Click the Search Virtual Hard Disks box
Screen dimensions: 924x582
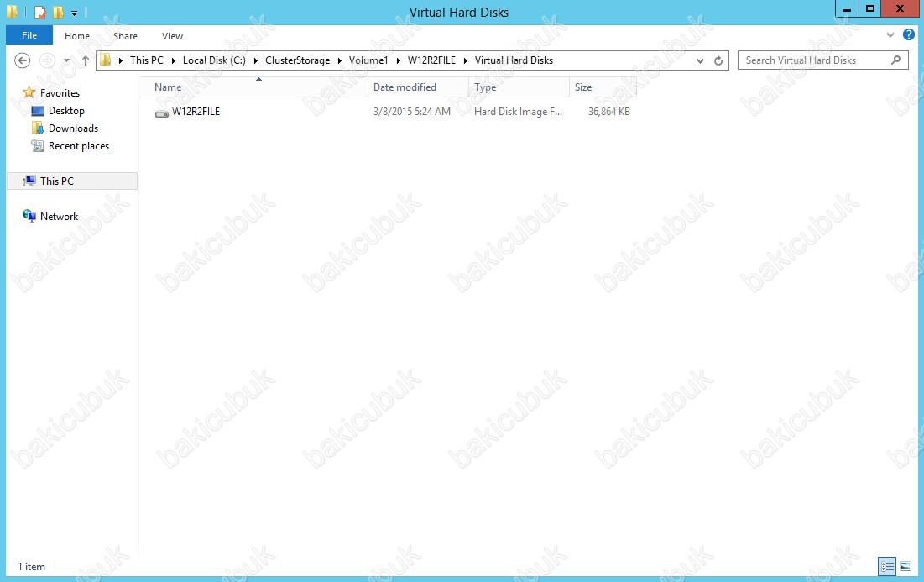click(x=822, y=60)
